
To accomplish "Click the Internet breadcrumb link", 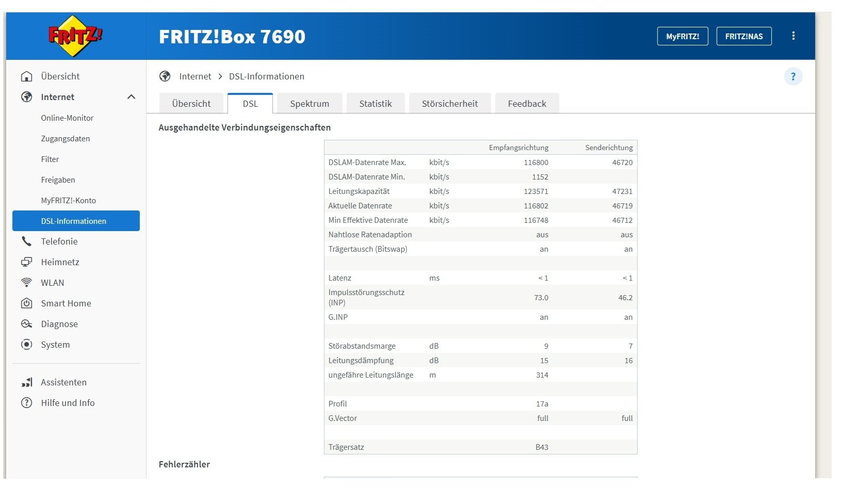I will pyautogui.click(x=195, y=76).
